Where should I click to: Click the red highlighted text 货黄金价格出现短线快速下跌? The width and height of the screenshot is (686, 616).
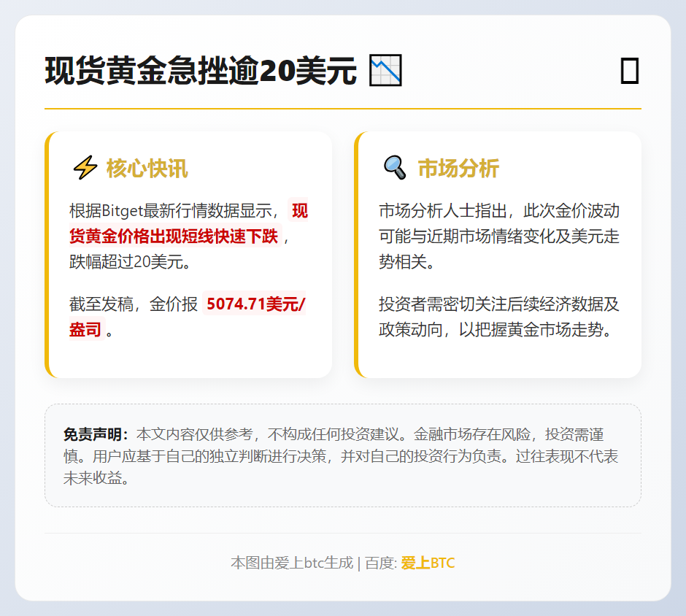pyautogui.click(x=174, y=236)
